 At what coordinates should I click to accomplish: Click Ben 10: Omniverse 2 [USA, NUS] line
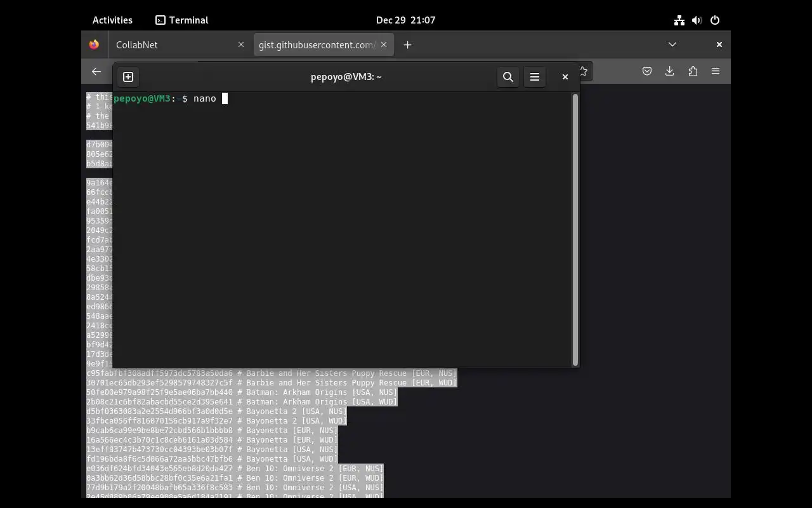click(235, 488)
